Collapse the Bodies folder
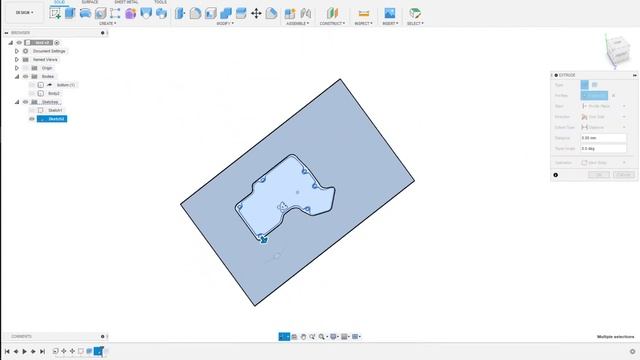 click(x=17, y=76)
